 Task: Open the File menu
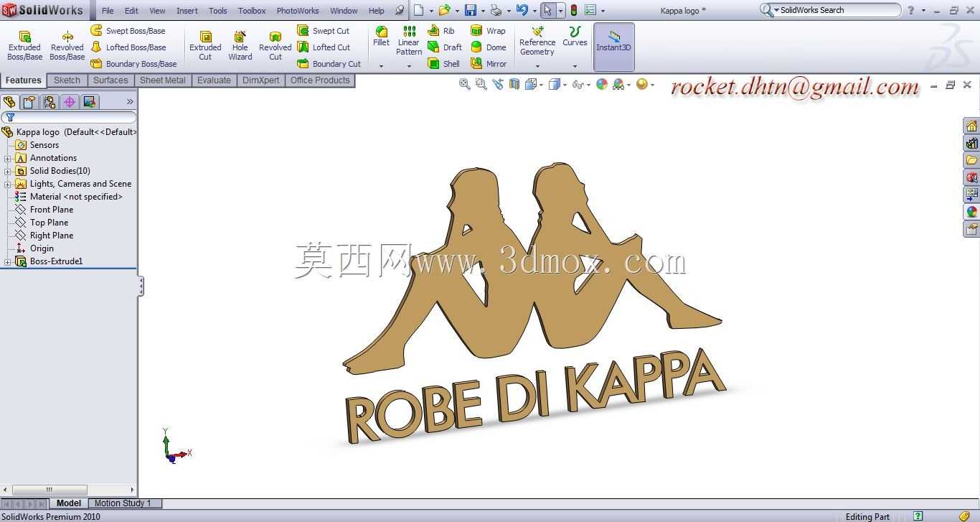pyautogui.click(x=108, y=11)
